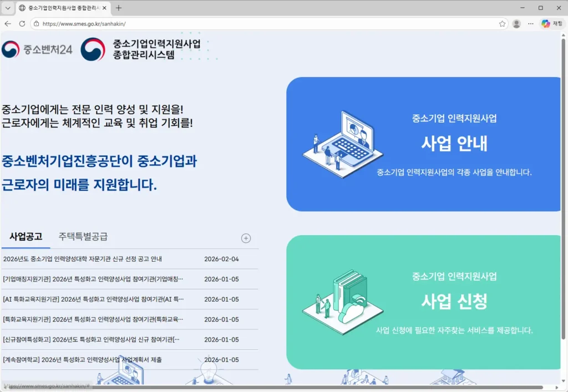Open a new browser tab
This screenshot has width=568, height=392.
pos(119,8)
